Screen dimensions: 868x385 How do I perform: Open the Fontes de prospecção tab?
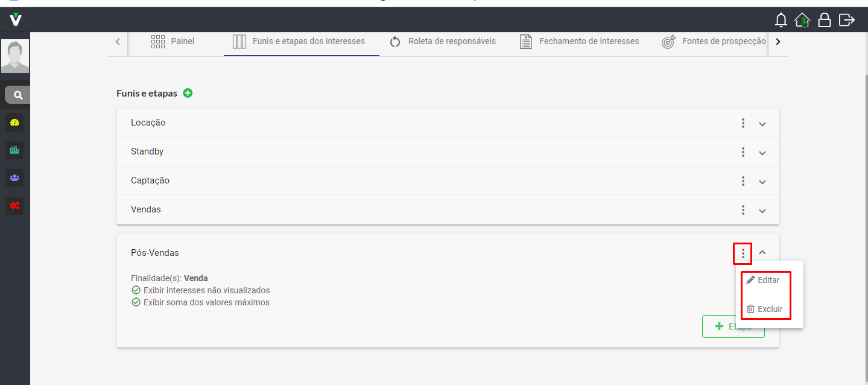pos(714,42)
